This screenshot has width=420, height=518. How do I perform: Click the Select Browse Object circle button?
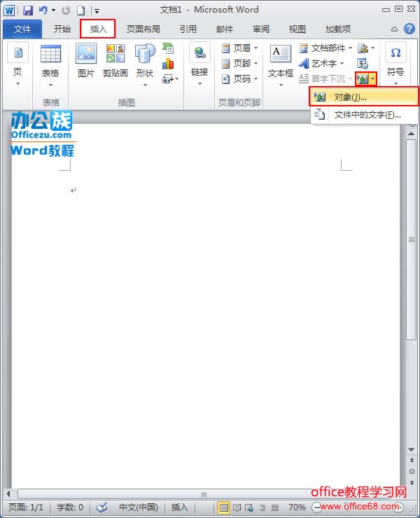tap(412, 471)
